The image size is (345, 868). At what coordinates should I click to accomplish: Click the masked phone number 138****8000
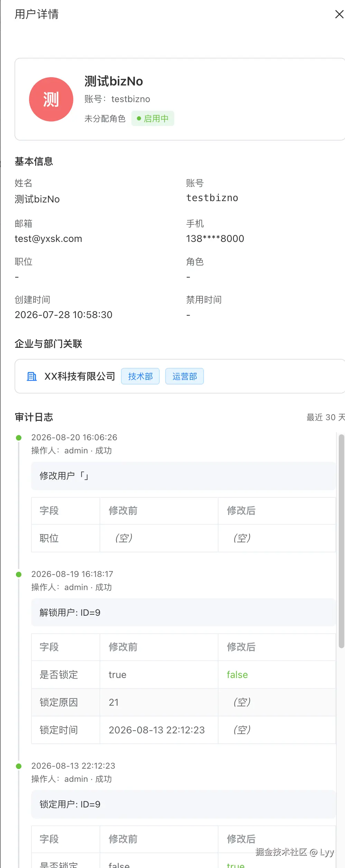point(215,239)
